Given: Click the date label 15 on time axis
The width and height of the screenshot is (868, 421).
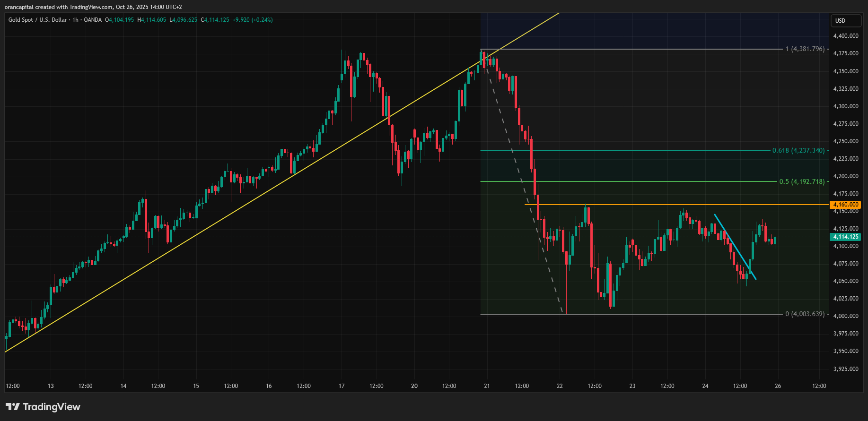Looking at the screenshot, I should [x=196, y=386].
